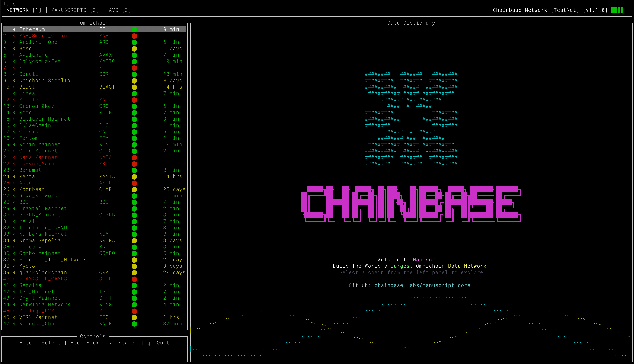Switch to the NETWORK [1] tab

[x=24, y=10]
